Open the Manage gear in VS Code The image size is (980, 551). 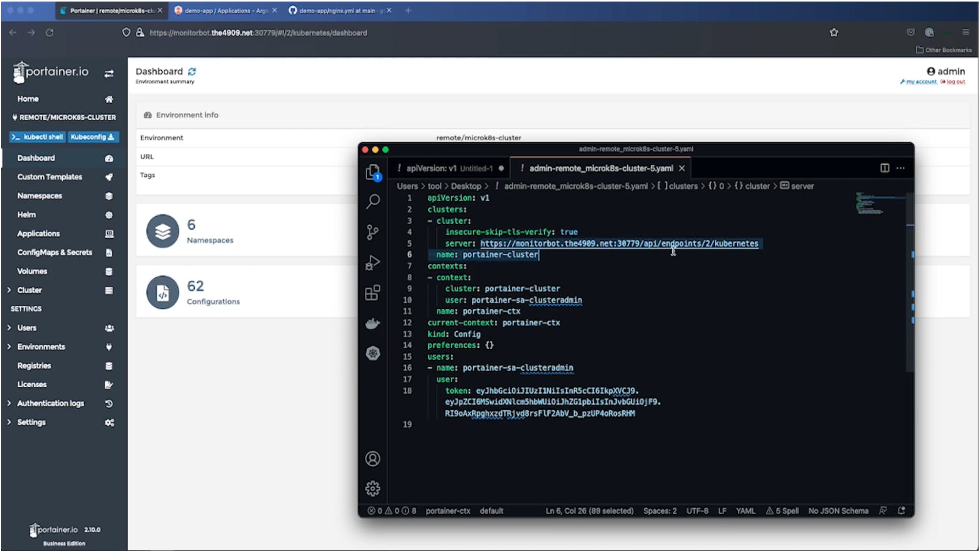(x=373, y=489)
